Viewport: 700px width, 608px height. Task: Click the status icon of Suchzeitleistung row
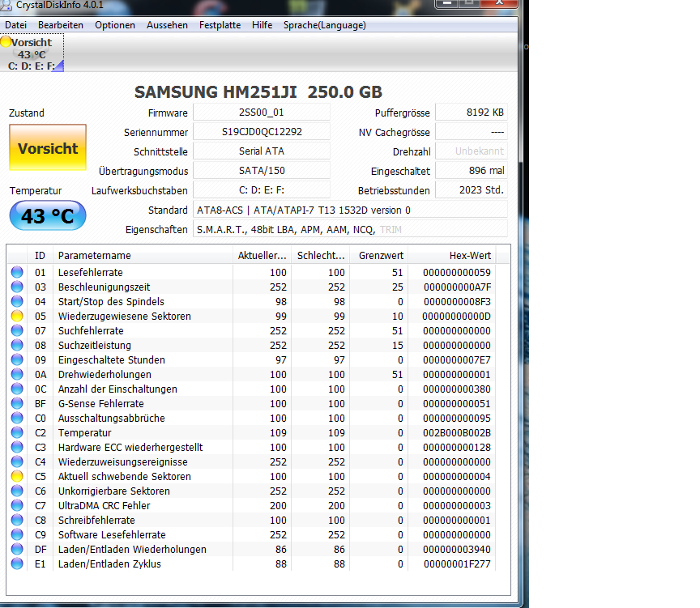[x=17, y=345]
